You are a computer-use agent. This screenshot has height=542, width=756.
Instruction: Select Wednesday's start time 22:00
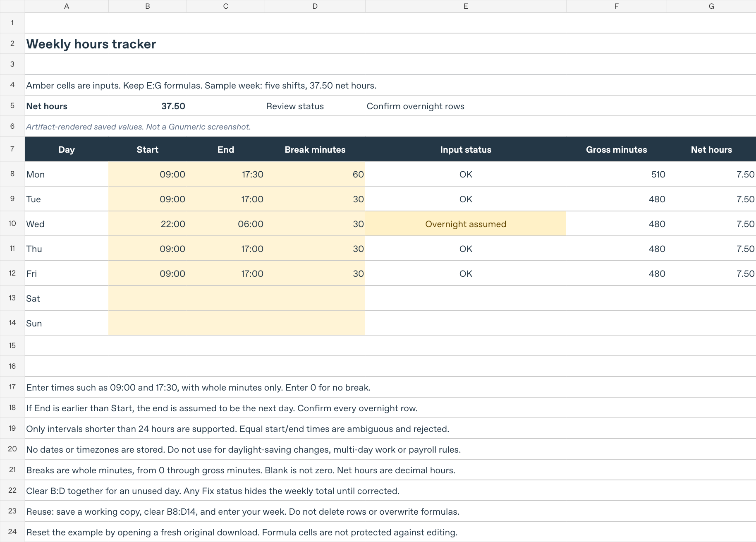click(x=173, y=224)
